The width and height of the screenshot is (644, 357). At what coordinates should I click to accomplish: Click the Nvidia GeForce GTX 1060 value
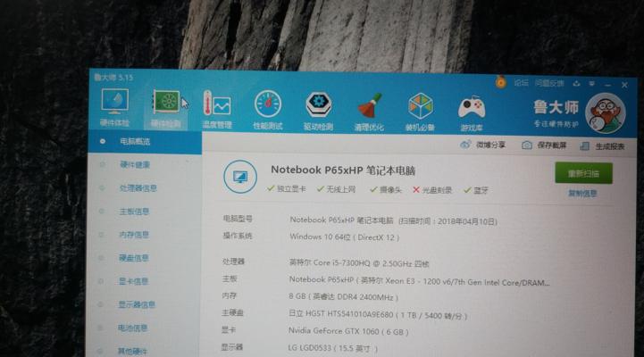[x=348, y=331]
